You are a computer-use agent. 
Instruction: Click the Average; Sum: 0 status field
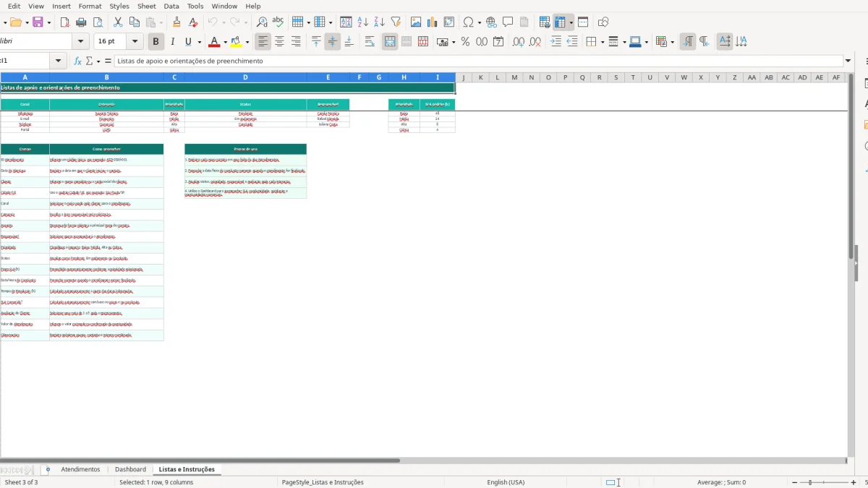click(x=721, y=482)
